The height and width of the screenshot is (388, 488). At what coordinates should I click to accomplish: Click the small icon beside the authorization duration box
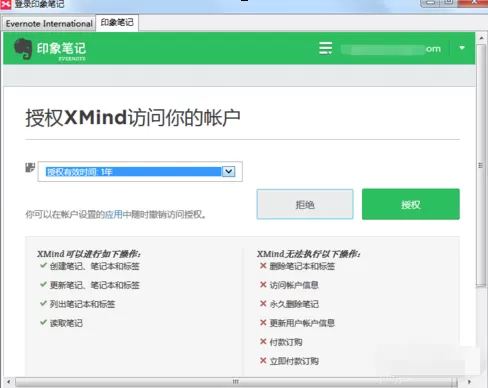[30, 167]
